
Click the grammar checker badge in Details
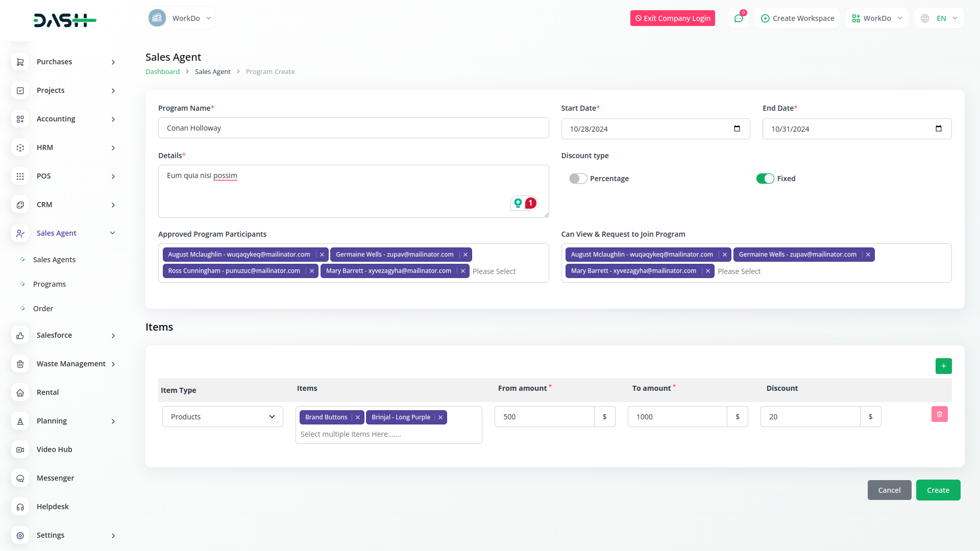pos(524,203)
